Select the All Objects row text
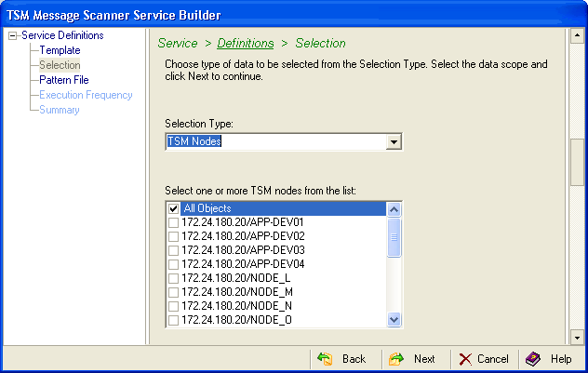This screenshot has width=588, height=373. point(207,208)
